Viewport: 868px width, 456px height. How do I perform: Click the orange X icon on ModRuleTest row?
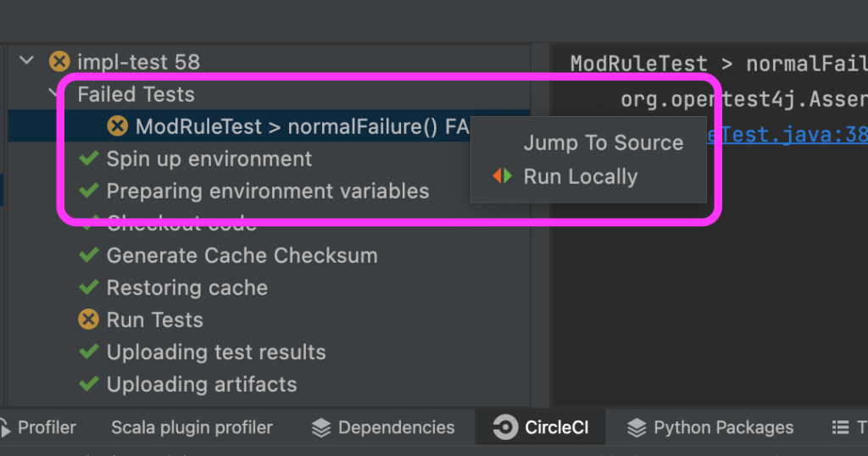click(x=117, y=126)
